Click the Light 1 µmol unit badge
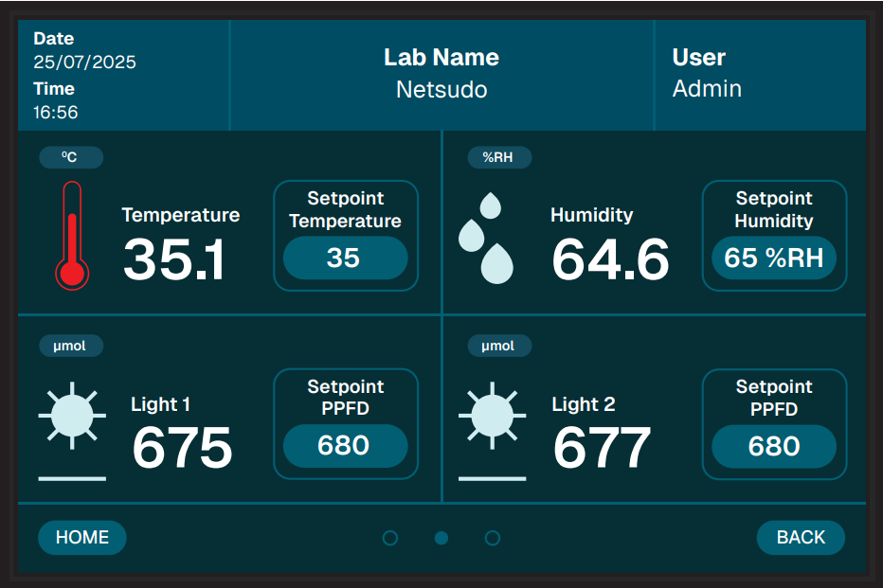 coord(71,346)
